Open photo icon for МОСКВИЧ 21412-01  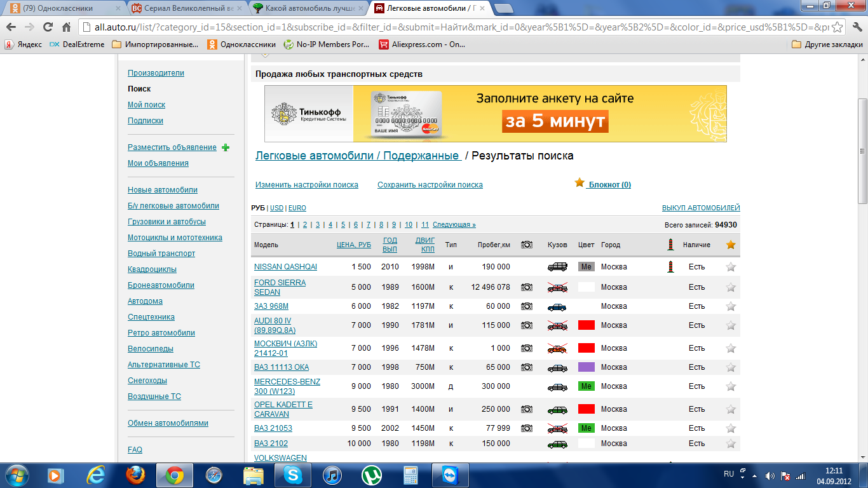coord(527,348)
